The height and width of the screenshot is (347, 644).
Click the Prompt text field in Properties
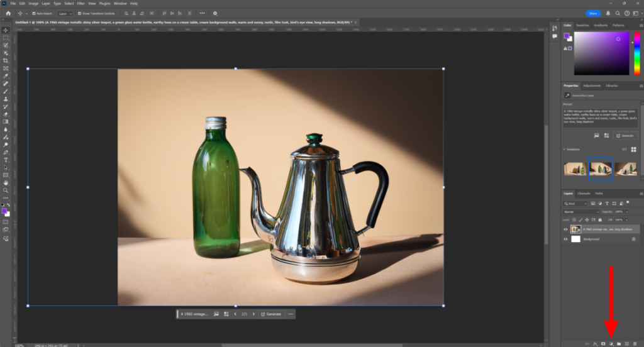pos(601,118)
